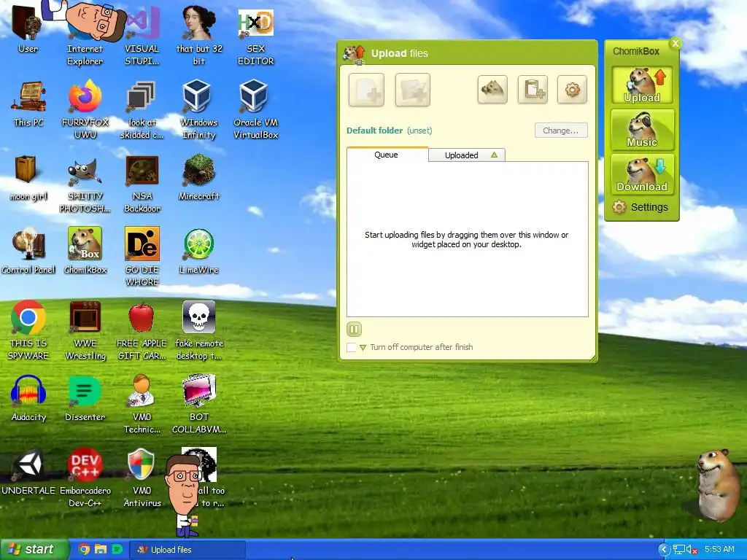Click the add file button in Upload files
This screenshot has height=560, width=747.
[x=366, y=90]
